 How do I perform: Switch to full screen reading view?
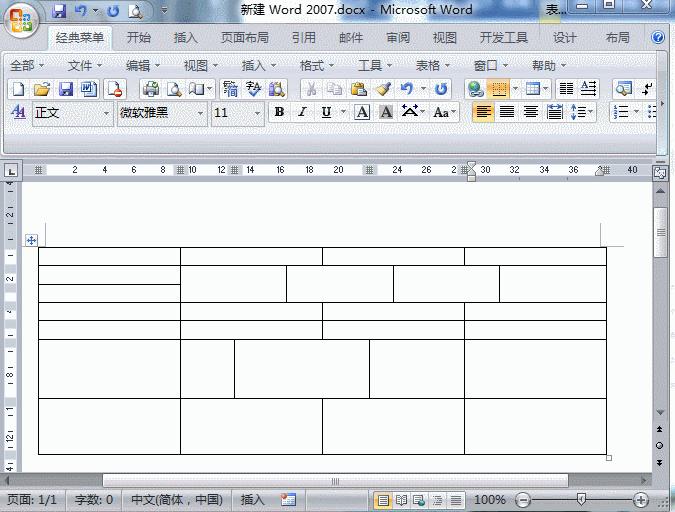pyautogui.click(x=401, y=500)
